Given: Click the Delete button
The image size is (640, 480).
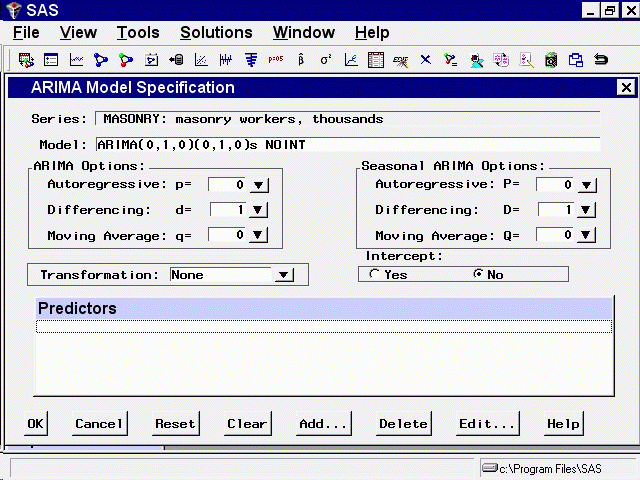Looking at the screenshot, I should pos(403,424).
